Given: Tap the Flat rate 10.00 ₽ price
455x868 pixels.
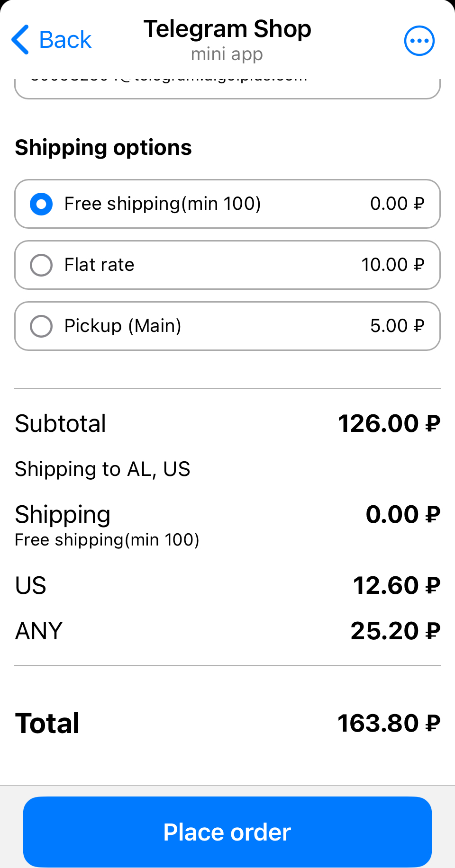Looking at the screenshot, I should (392, 265).
